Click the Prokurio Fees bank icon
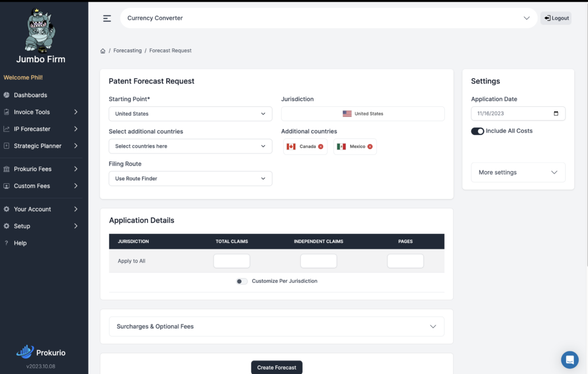 6,169
